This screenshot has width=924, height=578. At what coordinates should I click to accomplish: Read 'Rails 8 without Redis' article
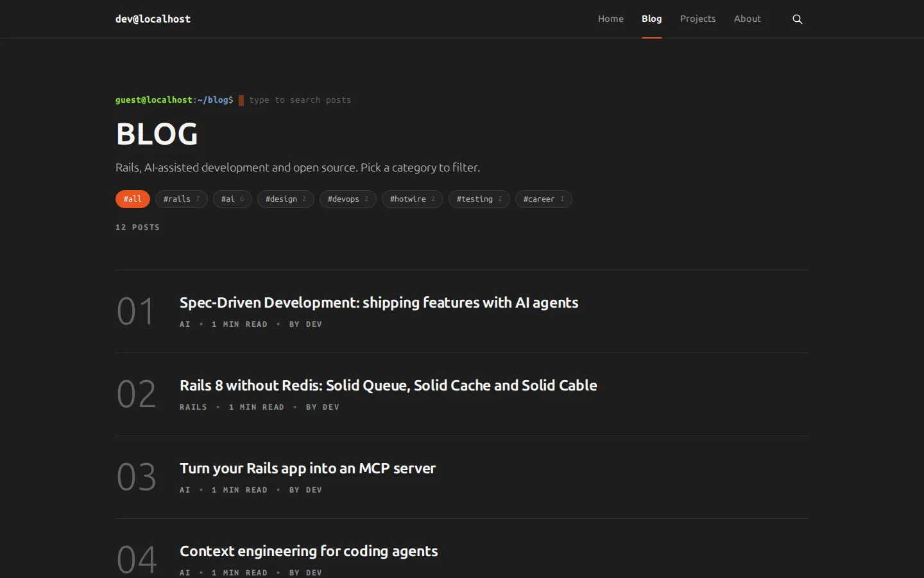pyautogui.click(x=388, y=385)
